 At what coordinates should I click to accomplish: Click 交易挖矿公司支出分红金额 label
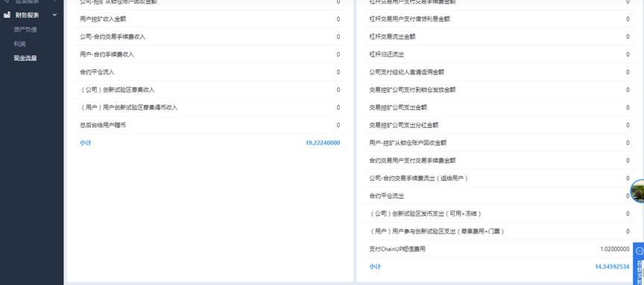404,125
